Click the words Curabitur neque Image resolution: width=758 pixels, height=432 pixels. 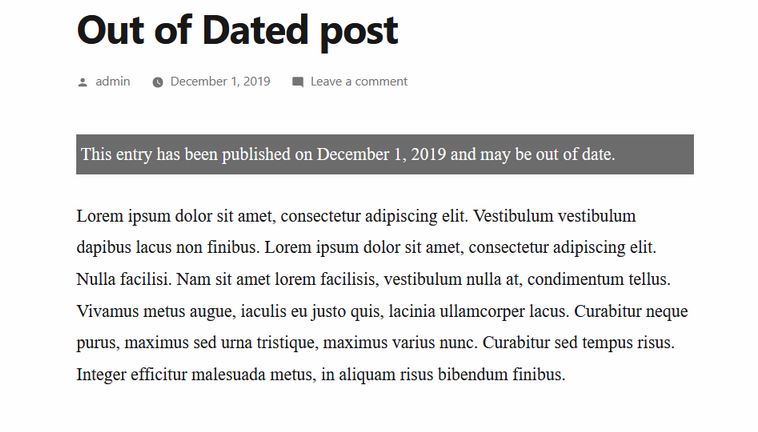coord(631,311)
